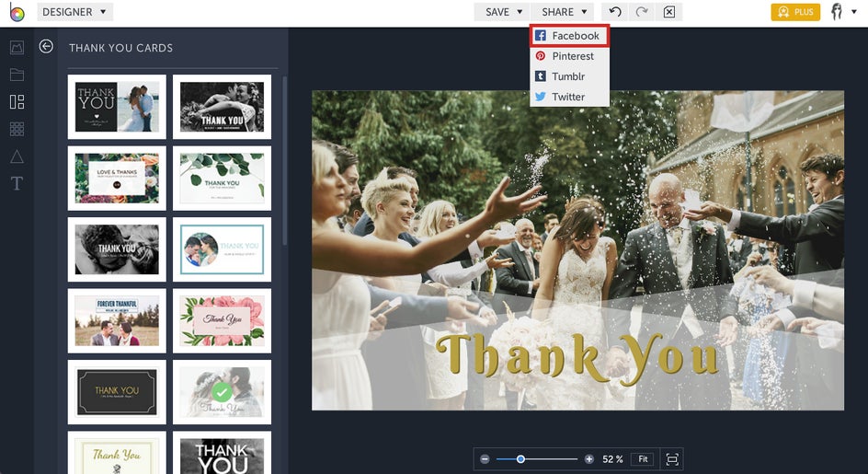Screen dimensions: 868x474
Task: Open the grid patterns sidebar icon
Action: click(x=17, y=129)
